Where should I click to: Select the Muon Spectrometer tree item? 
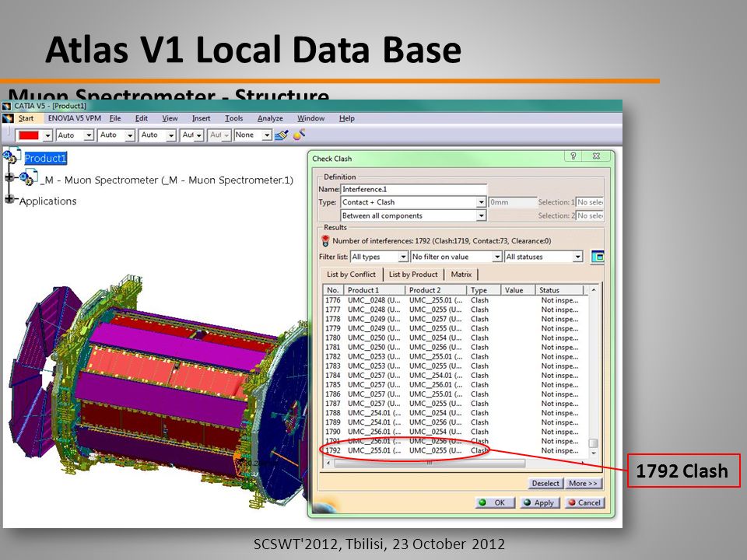(x=167, y=180)
